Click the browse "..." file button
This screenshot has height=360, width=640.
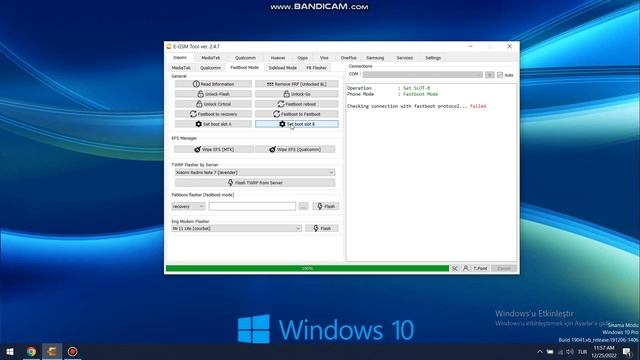point(303,207)
